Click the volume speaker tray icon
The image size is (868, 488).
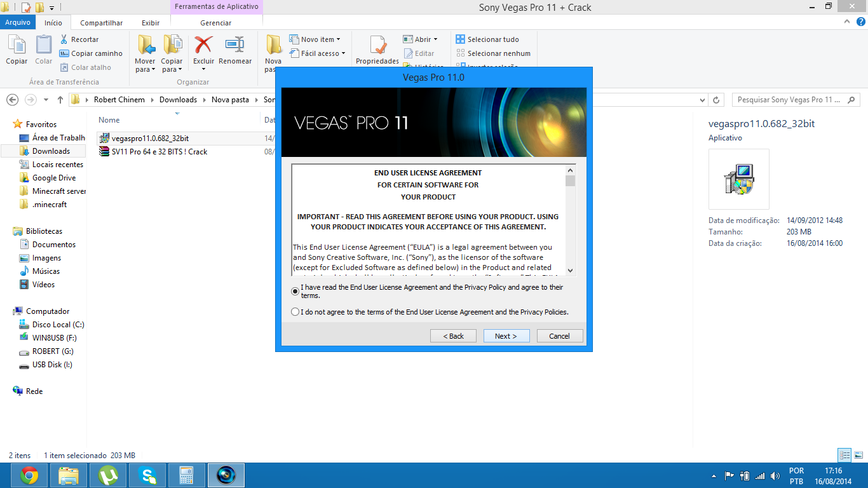(x=775, y=476)
